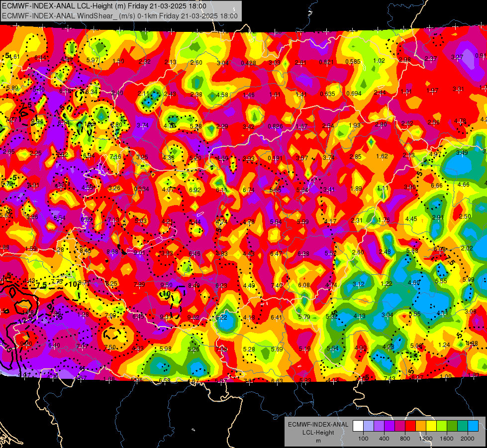Click legend tick label '1200'
Viewport: 487px width, 448px height.
pos(426,439)
